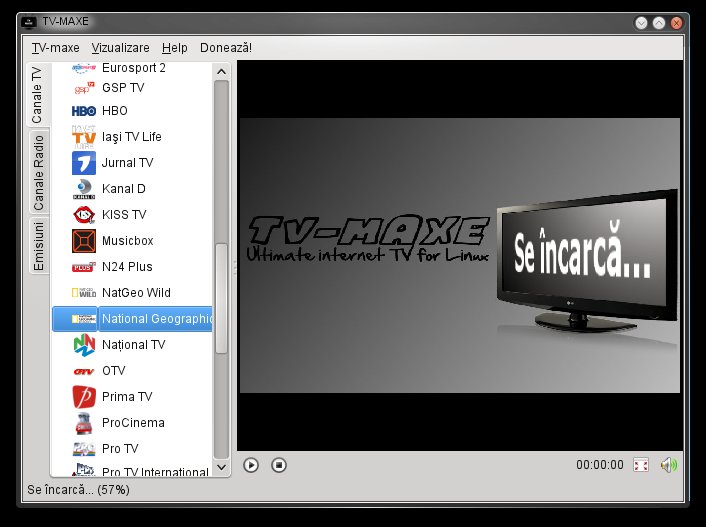Select NatGeo Wild channel name
This screenshot has height=527, width=706.
[136, 293]
